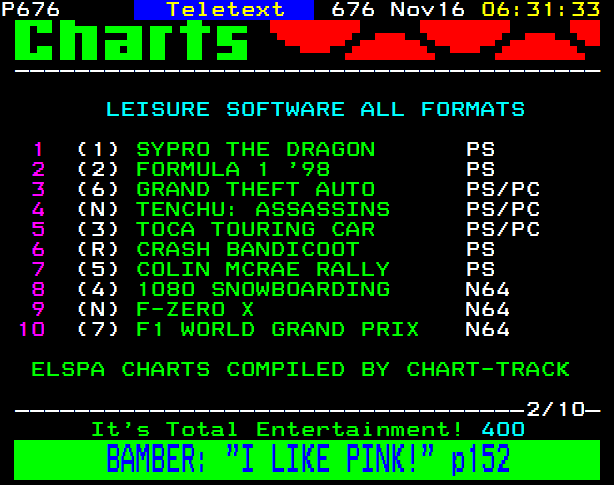Viewport: 614px width, 485px height.
Task: Click the (N) new-entry marker for F-Zero X
Action: (98, 309)
